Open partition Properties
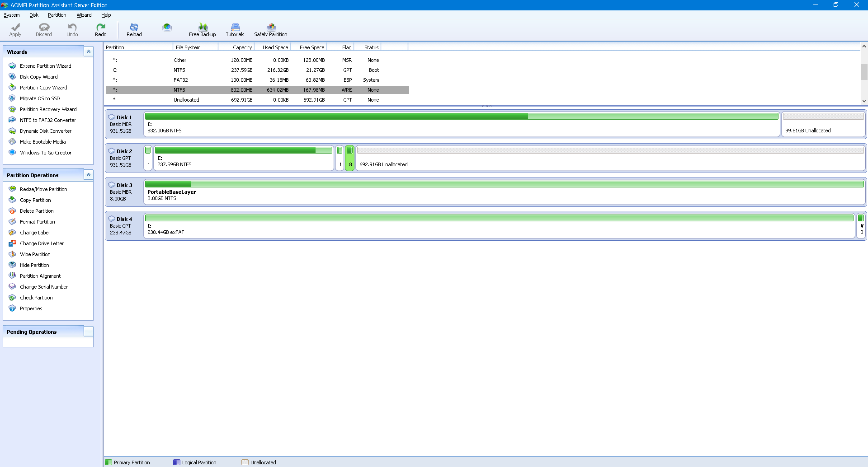868x467 pixels. pyautogui.click(x=31, y=308)
